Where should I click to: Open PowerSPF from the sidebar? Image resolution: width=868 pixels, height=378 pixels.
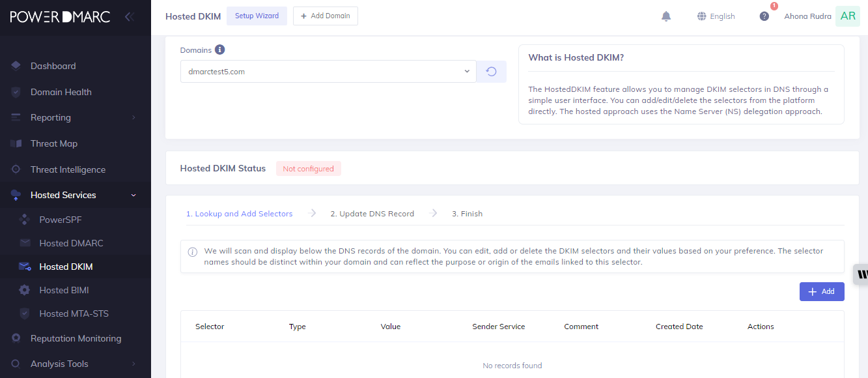pos(60,220)
